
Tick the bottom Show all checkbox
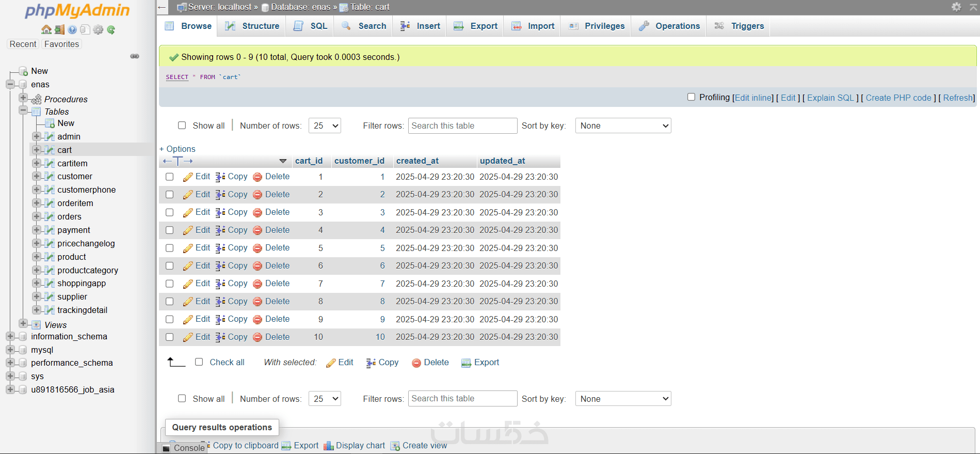182,398
